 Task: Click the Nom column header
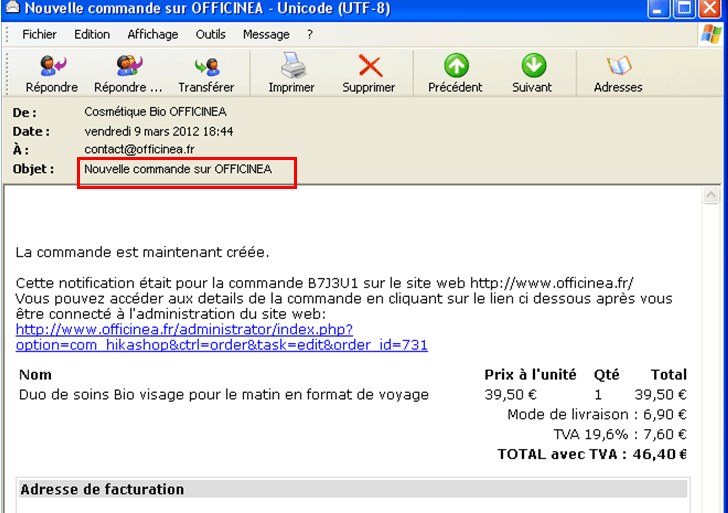pos(35,375)
